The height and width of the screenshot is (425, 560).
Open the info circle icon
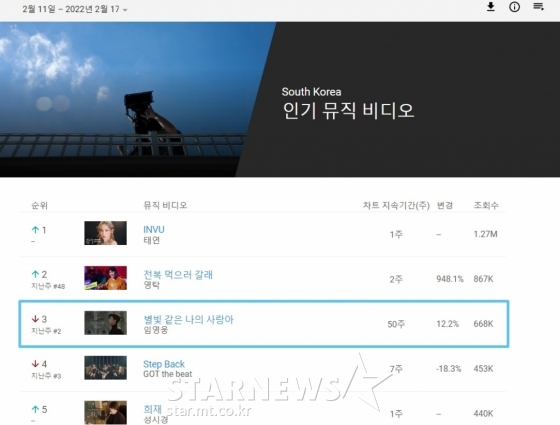click(x=514, y=7)
